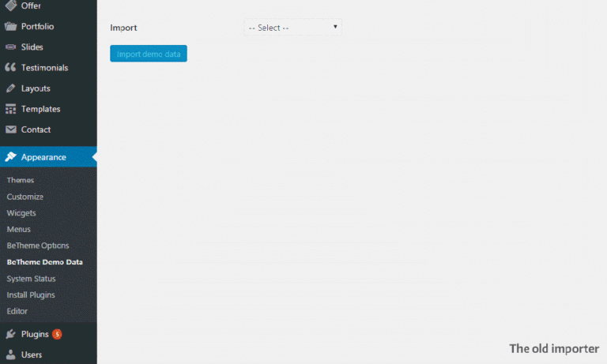Go to Customize under Appearance
This screenshot has height=364, width=607.
tap(25, 197)
